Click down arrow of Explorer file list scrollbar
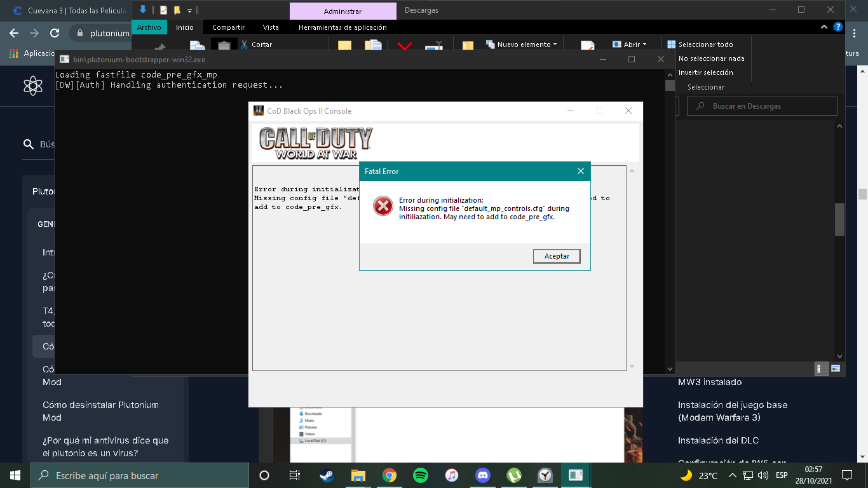The width and height of the screenshot is (868, 488). pyautogui.click(x=839, y=356)
